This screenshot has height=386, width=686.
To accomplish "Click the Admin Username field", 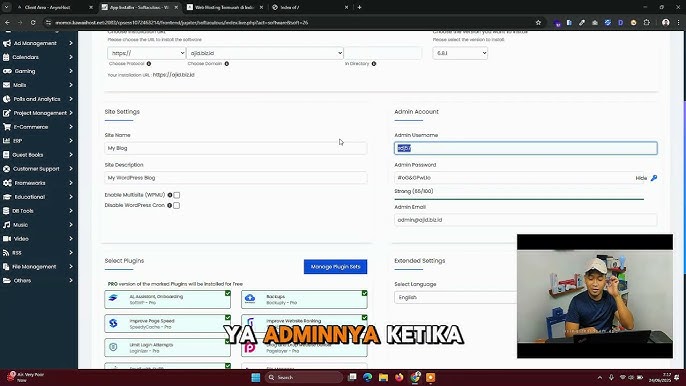I will coord(525,148).
